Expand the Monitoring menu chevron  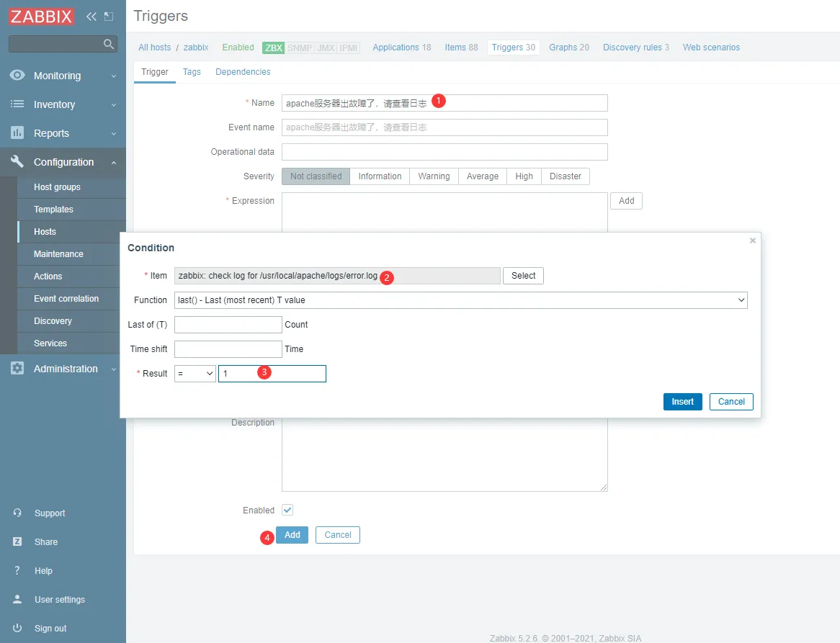(114, 76)
